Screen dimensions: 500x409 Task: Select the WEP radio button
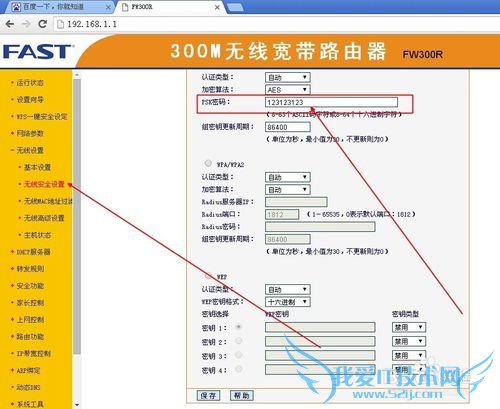click(208, 276)
